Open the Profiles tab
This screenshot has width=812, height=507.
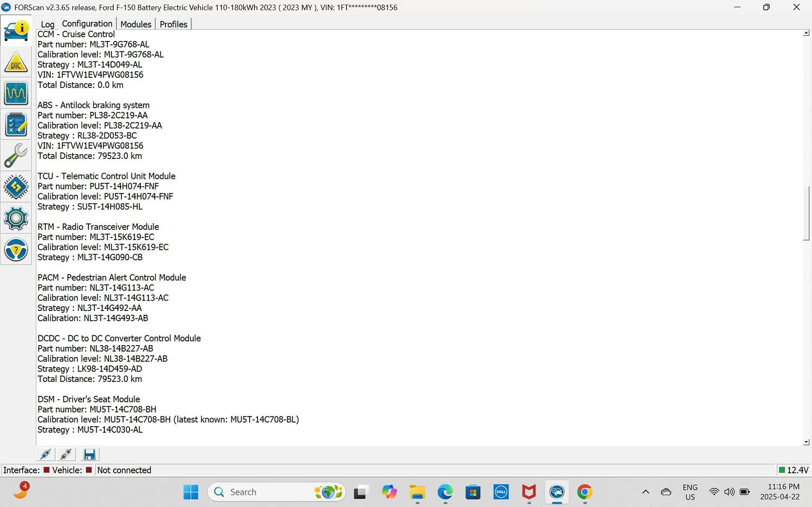tap(174, 24)
